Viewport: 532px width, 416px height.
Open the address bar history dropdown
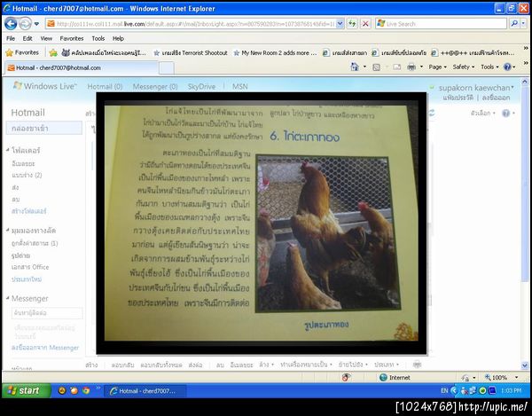(340, 24)
